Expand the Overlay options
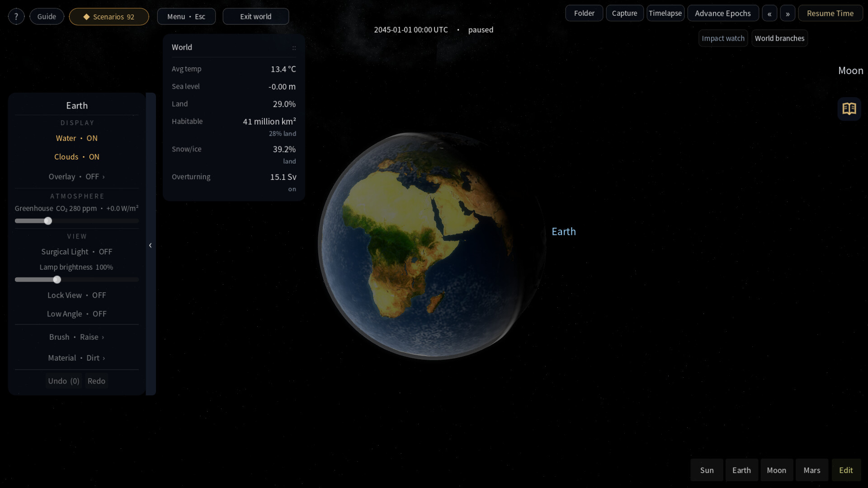 (x=77, y=177)
